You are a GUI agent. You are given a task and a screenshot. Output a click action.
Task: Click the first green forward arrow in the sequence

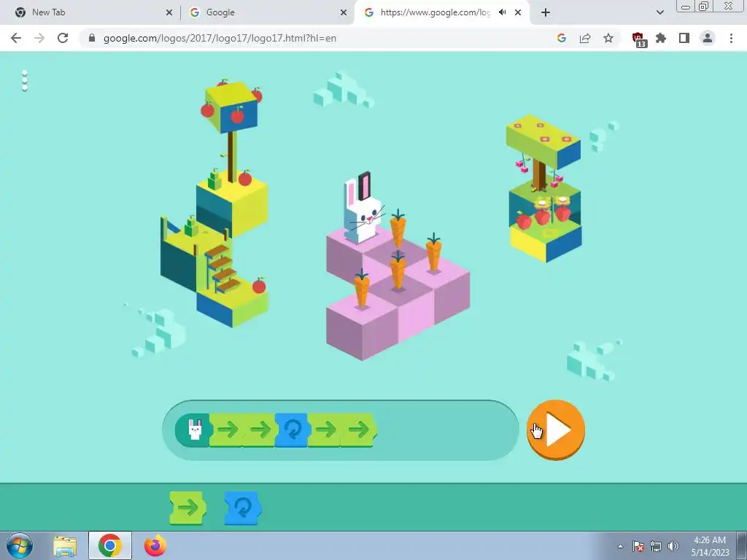228,430
